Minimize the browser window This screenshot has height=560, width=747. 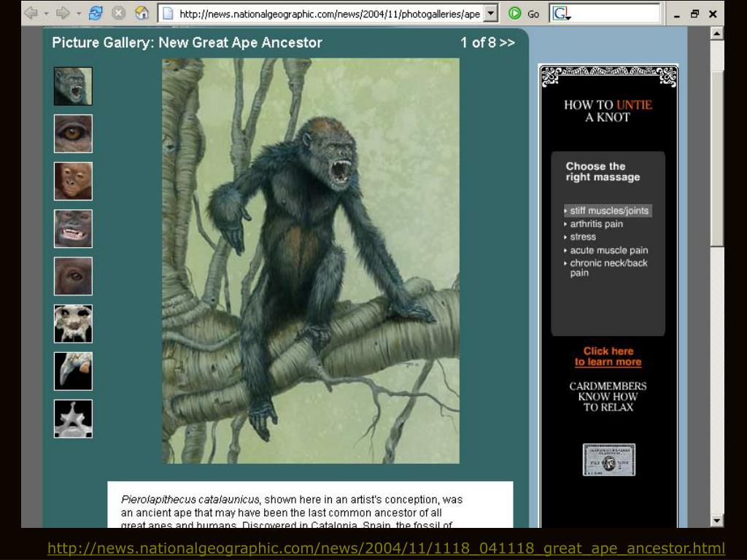tap(677, 15)
